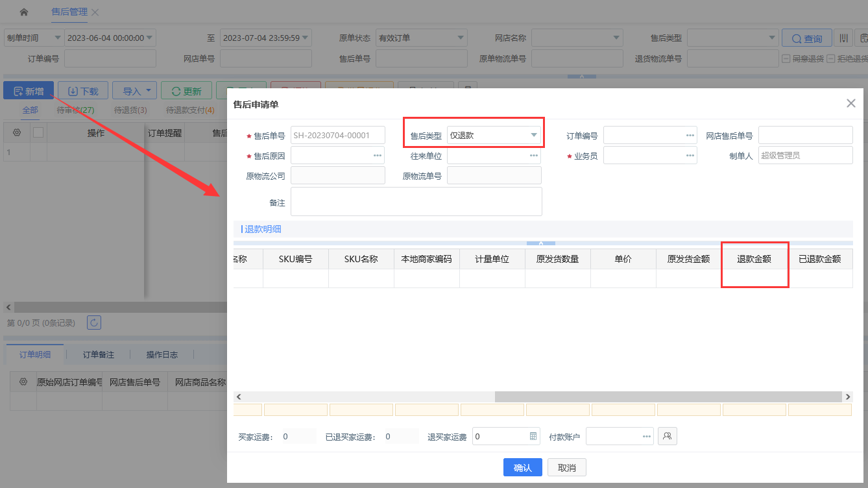This screenshot has width=868, height=488.
Task: Switch to the 待退款支付(4) tab
Action: tap(191, 110)
